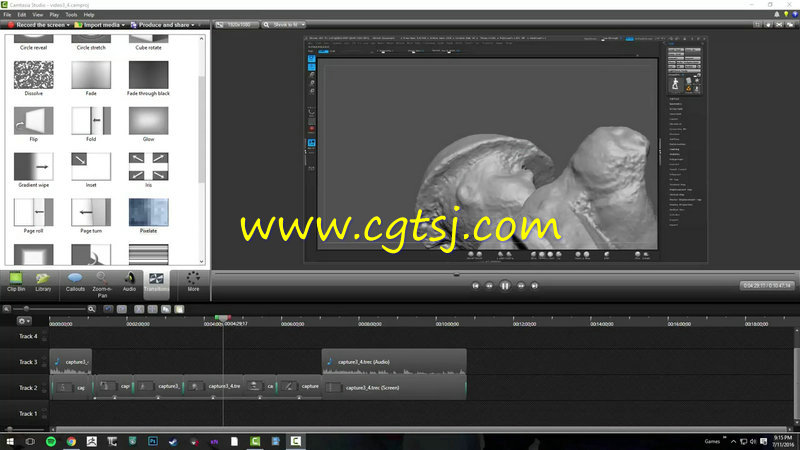800x450 pixels.
Task: Select the Flip transition
Action: tap(34, 120)
